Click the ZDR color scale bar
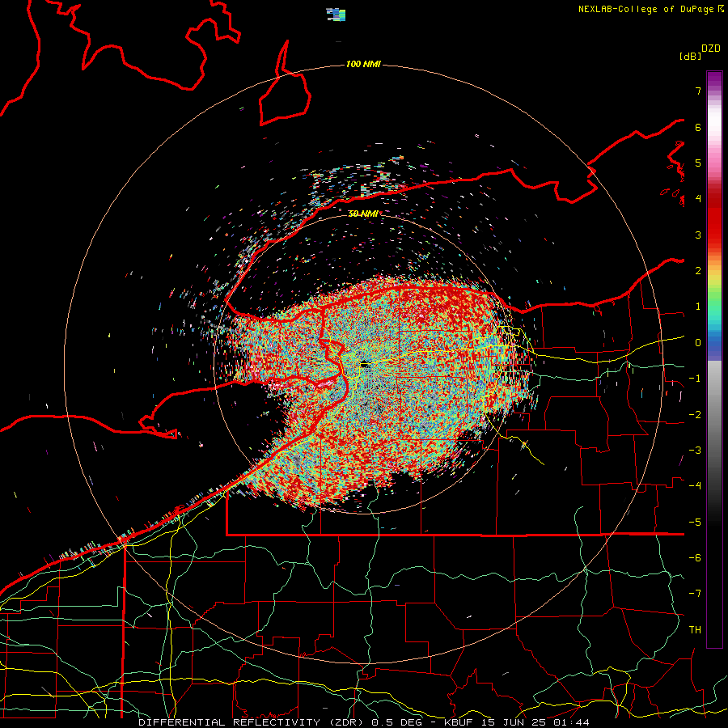Viewport: 728px width, 728px height. [x=714, y=359]
